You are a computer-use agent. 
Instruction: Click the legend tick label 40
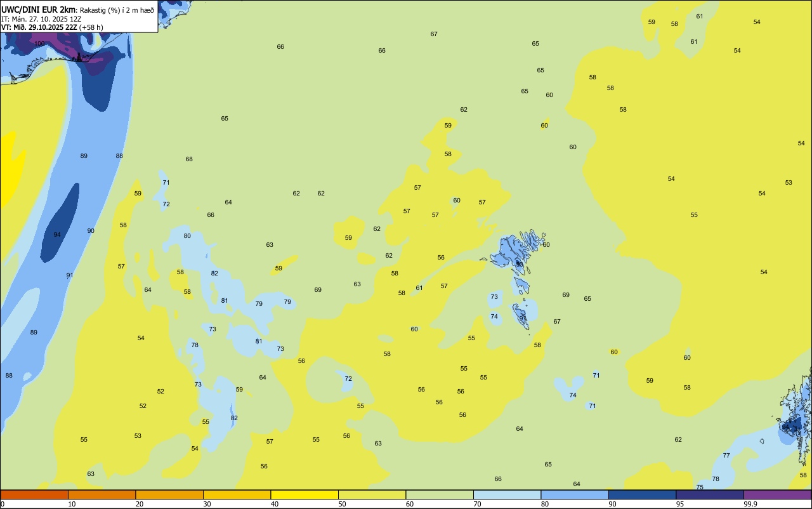pos(275,504)
